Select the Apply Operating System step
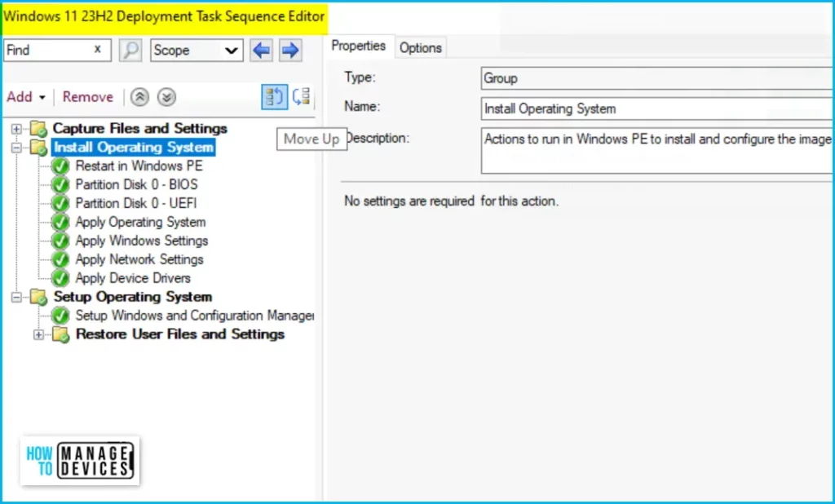Viewport: 835px width, 504px height. tap(140, 222)
